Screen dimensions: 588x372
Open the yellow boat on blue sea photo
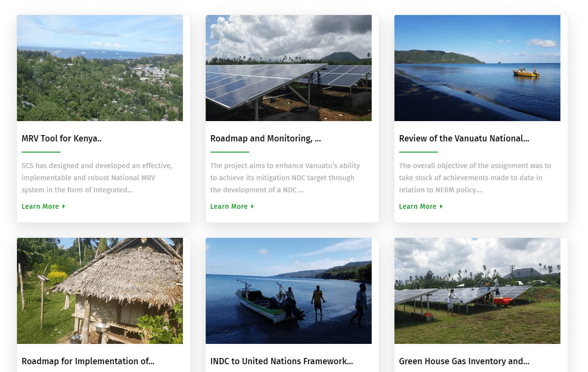click(477, 68)
